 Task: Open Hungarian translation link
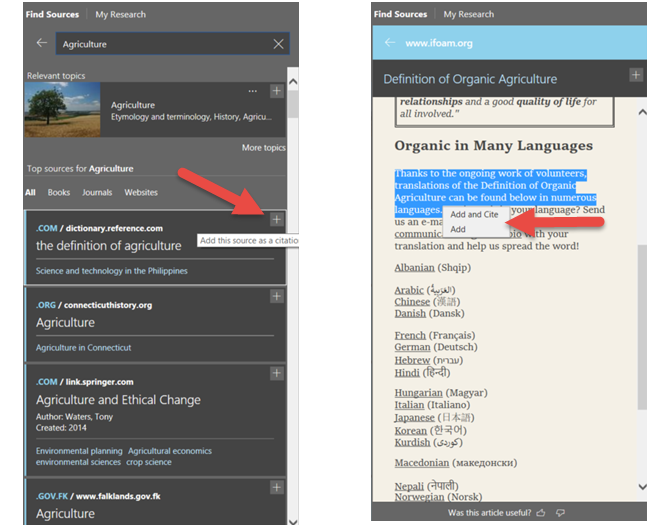point(418,393)
